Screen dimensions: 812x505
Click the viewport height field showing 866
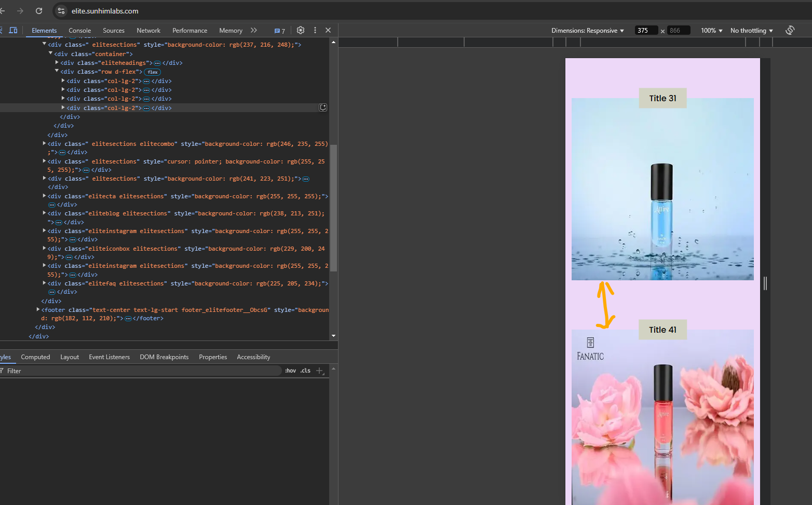point(679,31)
